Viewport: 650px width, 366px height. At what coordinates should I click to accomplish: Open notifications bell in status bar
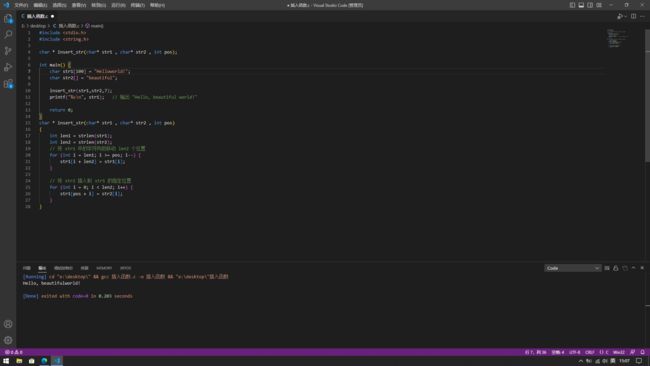643,352
